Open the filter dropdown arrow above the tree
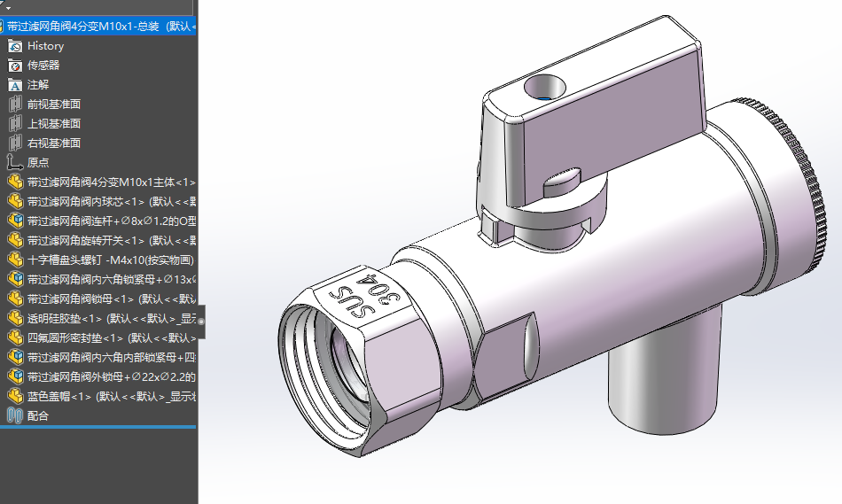 (x=6, y=7)
